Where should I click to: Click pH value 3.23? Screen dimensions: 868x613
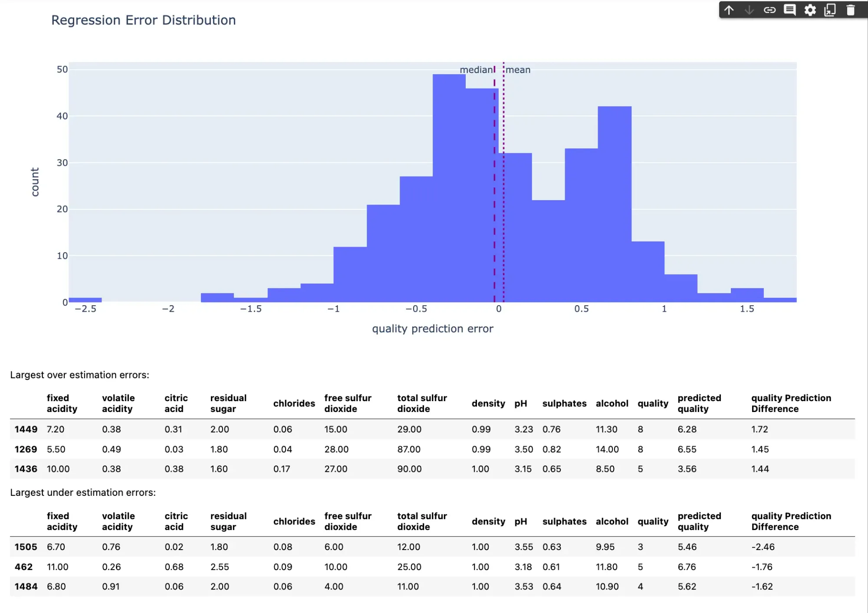[523, 429]
